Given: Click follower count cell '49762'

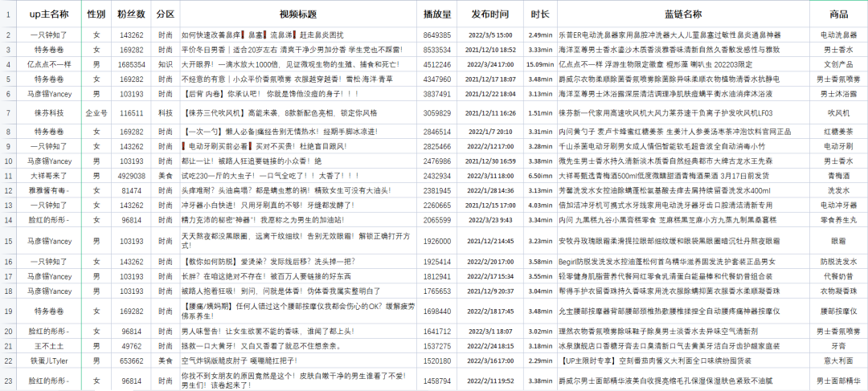Looking at the screenshot, I should [x=131, y=346].
